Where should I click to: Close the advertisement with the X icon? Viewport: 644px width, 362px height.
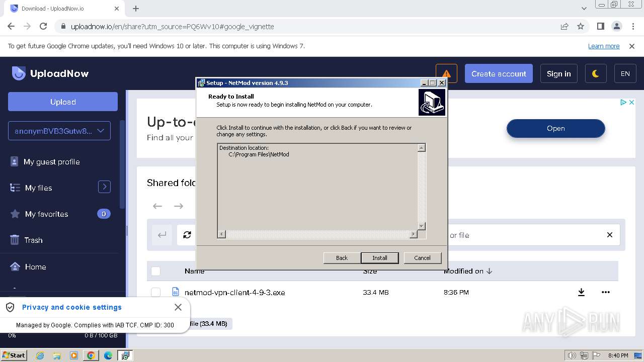point(632,102)
